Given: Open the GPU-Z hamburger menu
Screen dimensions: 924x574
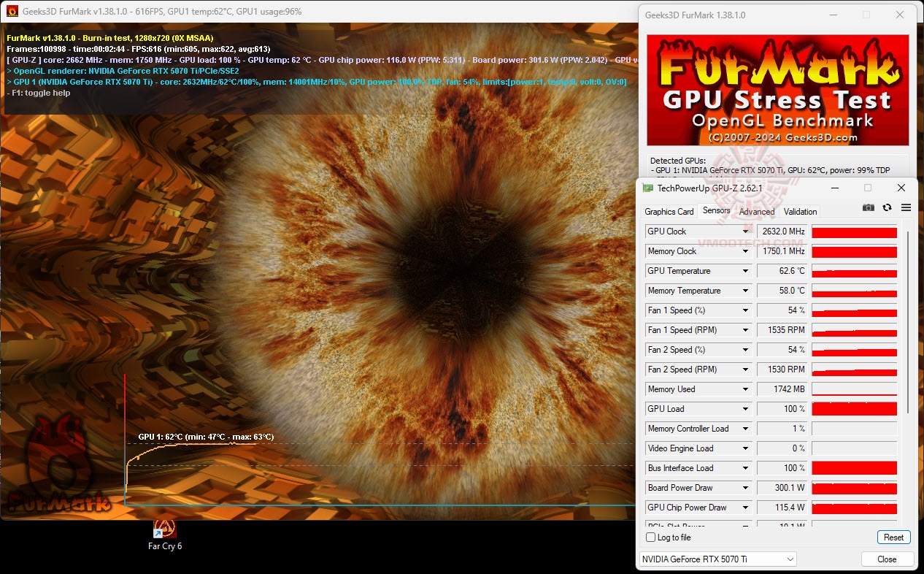Looking at the screenshot, I should pos(906,207).
